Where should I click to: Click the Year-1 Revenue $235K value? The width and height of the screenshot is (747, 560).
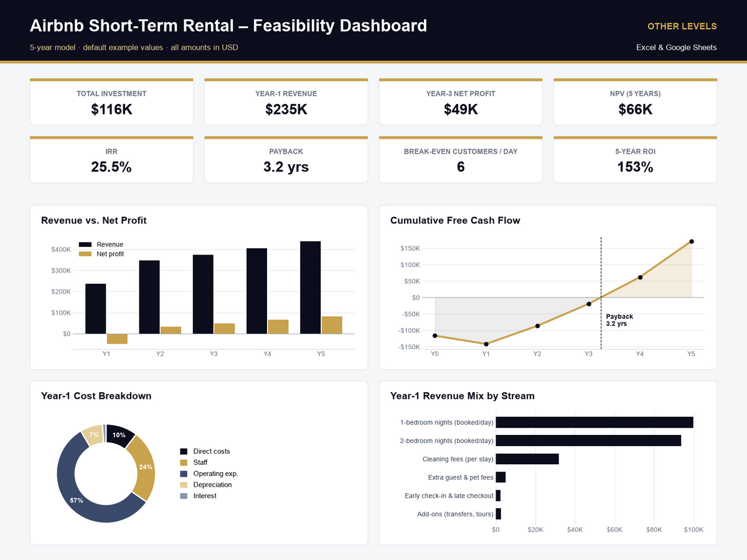coord(286,110)
